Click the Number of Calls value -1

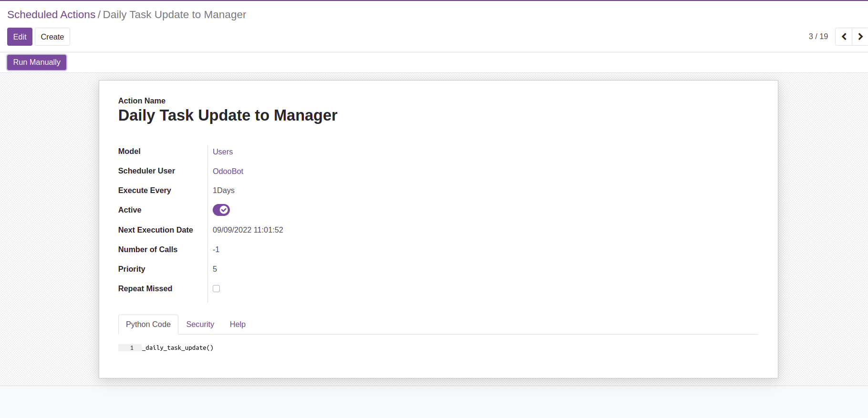pos(216,249)
